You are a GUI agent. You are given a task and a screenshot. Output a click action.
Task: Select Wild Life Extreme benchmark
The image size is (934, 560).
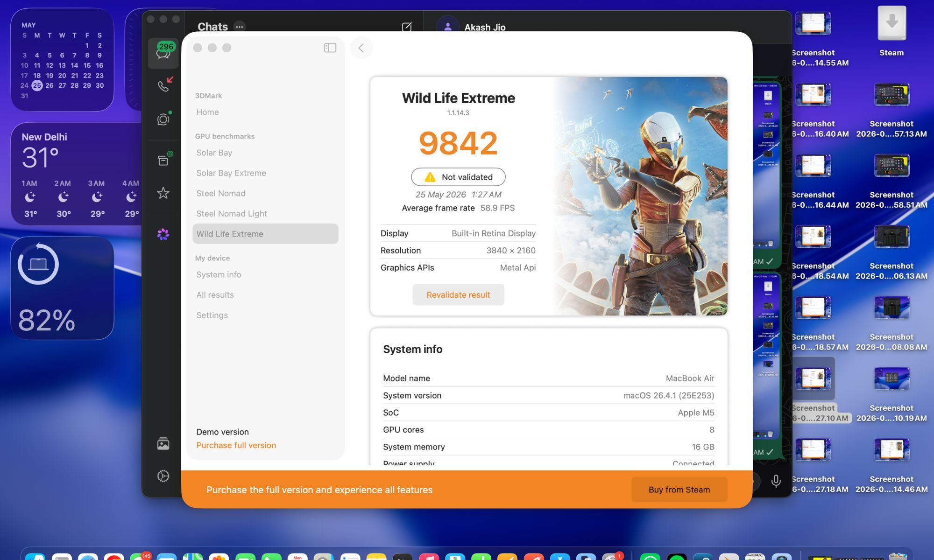pyautogui.click(x=265, y=234)
